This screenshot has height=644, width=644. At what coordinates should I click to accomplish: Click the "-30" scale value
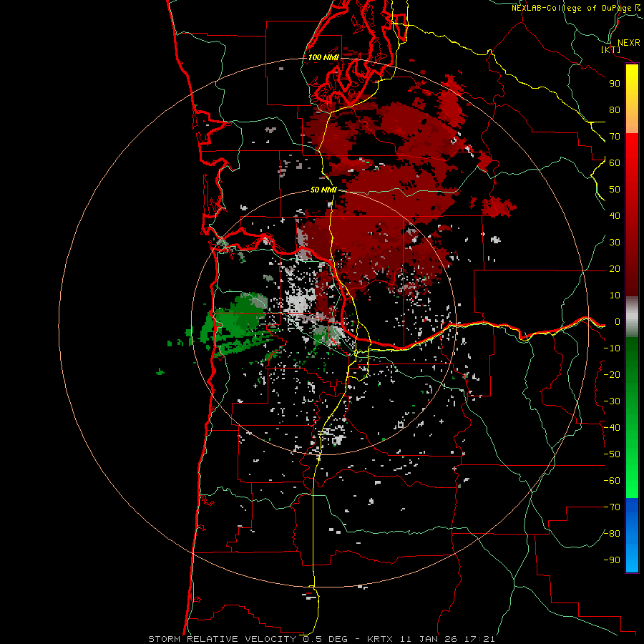(612, 401)
